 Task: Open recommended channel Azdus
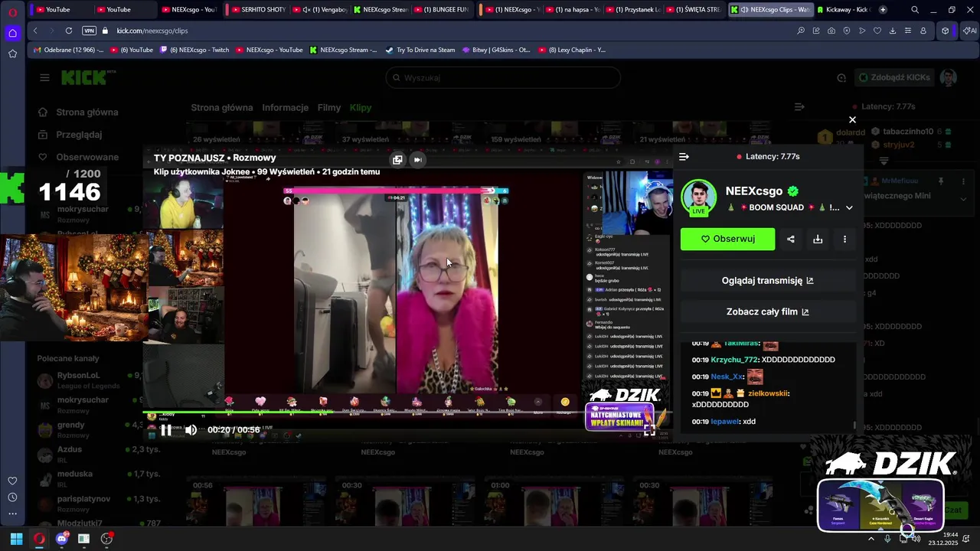coord(88,453)
